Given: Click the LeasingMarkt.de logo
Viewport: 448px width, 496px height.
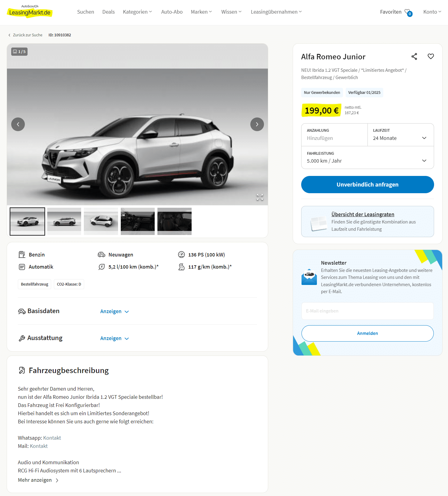Looking at the screenshot, I should pos(30,12).
